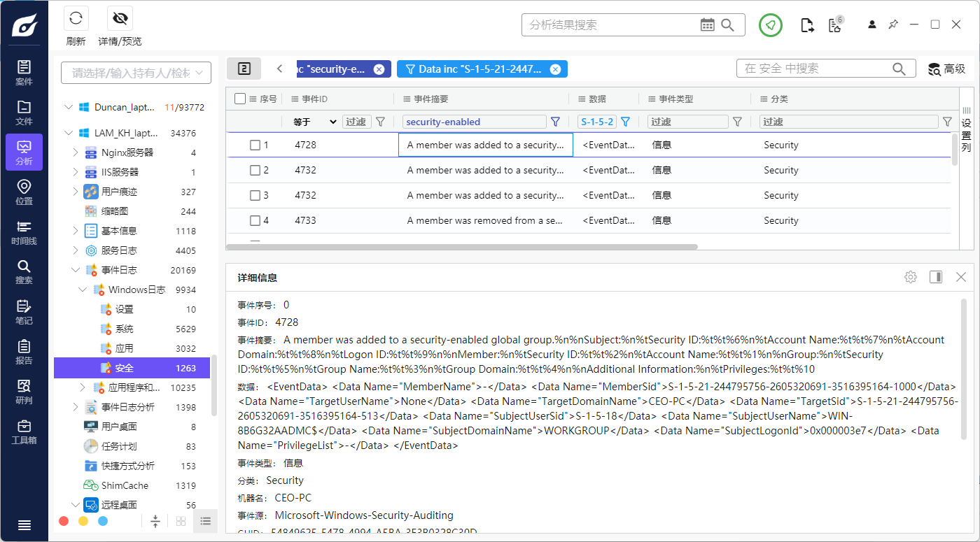Check the checkbox for row 3
Viewport: 980px width, 542px height.
(255, 195)
